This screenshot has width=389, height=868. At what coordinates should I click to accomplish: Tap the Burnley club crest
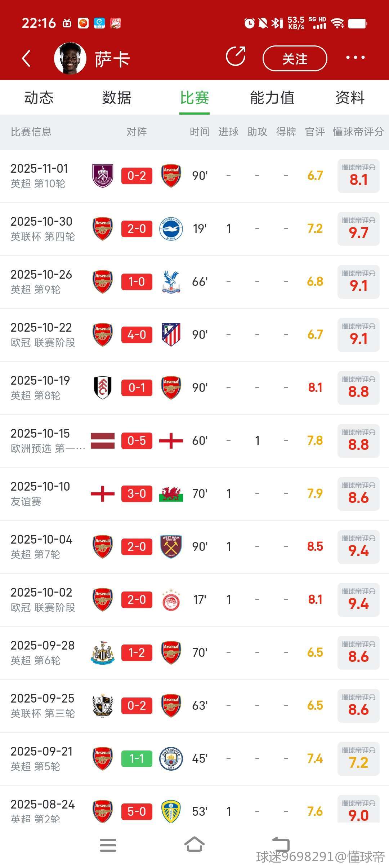coord(103,176)
